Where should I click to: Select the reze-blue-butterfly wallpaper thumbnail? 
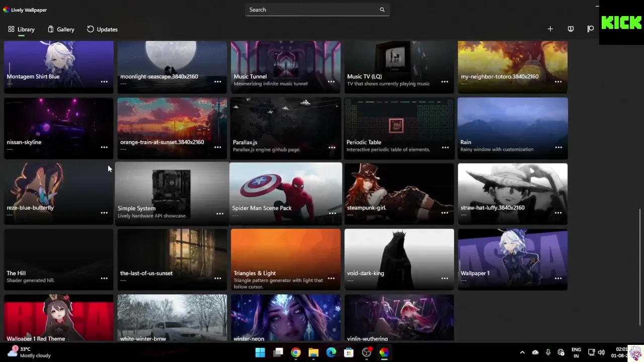point(59,194)
